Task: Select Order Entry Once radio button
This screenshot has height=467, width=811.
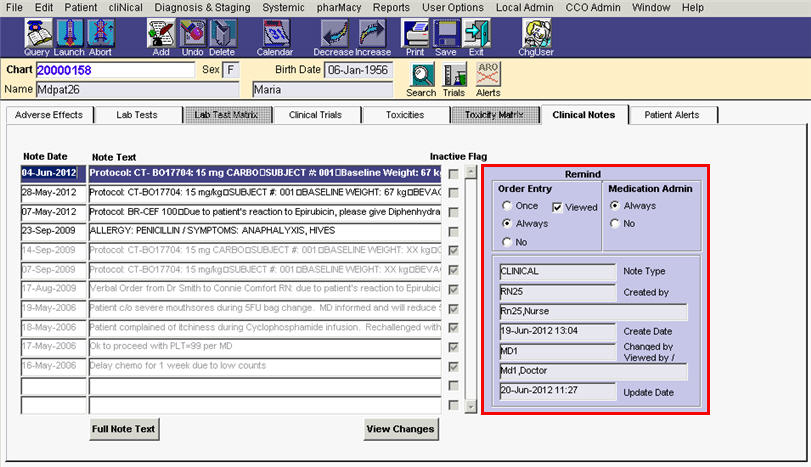Action: (507, 206)
